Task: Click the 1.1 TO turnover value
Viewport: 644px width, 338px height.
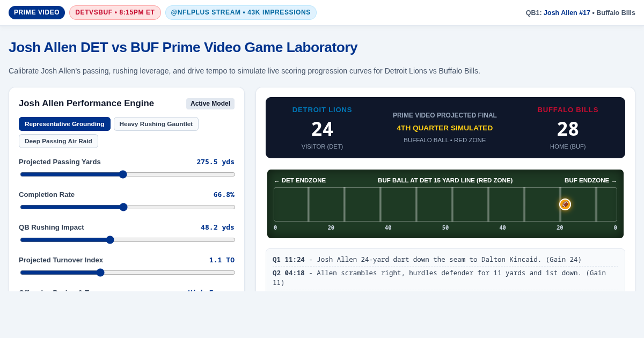Action: coord(222,260)
